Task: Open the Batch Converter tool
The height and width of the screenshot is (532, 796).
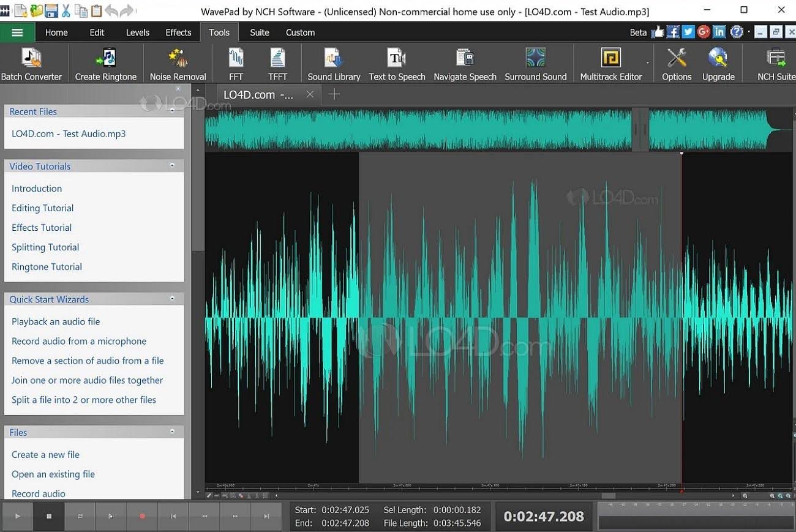Action: 31,64
